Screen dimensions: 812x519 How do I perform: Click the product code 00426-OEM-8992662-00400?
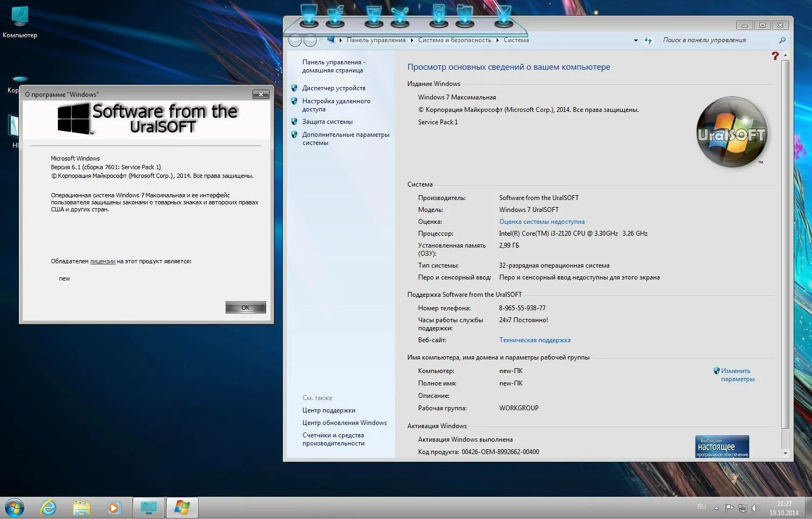(x=500, y=452)
